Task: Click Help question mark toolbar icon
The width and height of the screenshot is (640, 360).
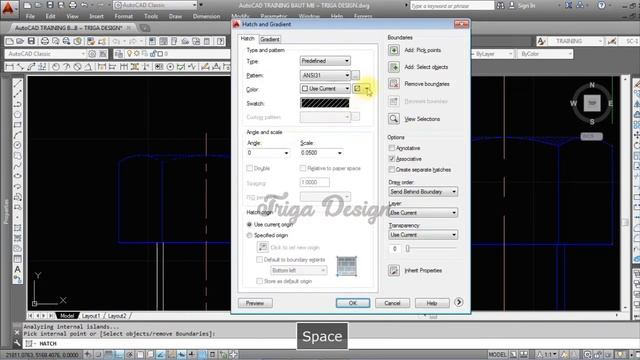Action: (220, 41)
